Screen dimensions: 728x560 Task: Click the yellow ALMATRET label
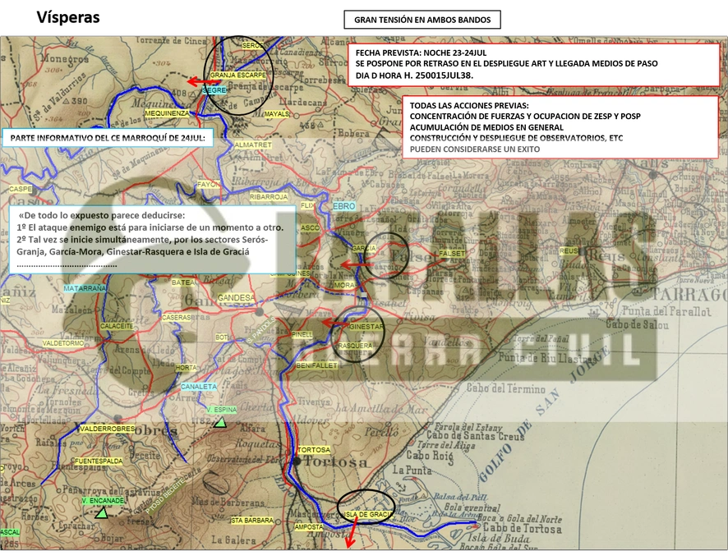tap(253, 145)
